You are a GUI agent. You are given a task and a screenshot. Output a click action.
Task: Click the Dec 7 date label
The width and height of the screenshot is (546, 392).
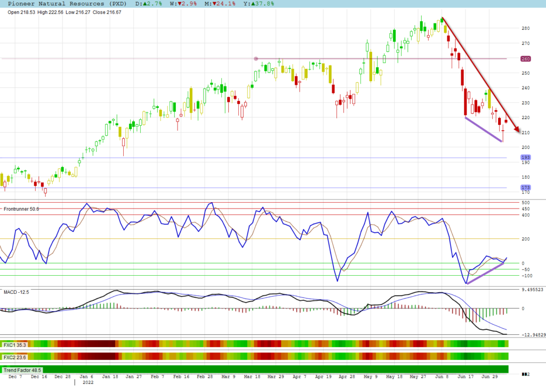pos(15,377)
